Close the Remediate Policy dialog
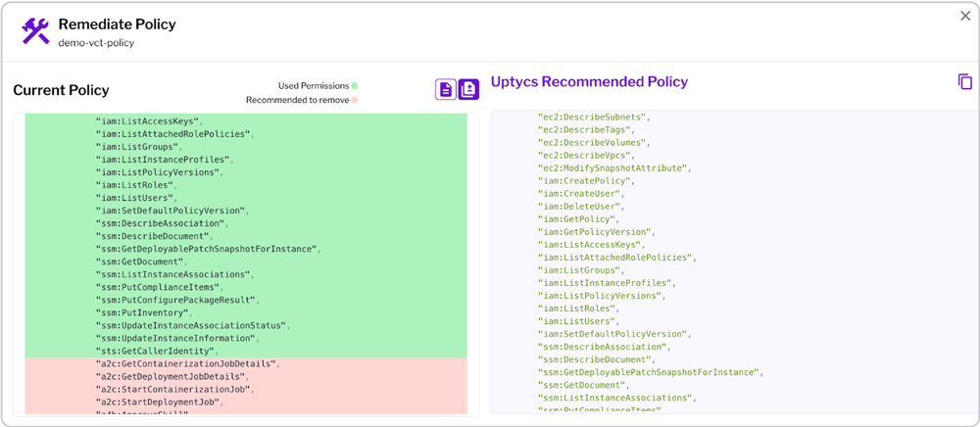This screenshot has height=427, width=980. coord(965,17)
